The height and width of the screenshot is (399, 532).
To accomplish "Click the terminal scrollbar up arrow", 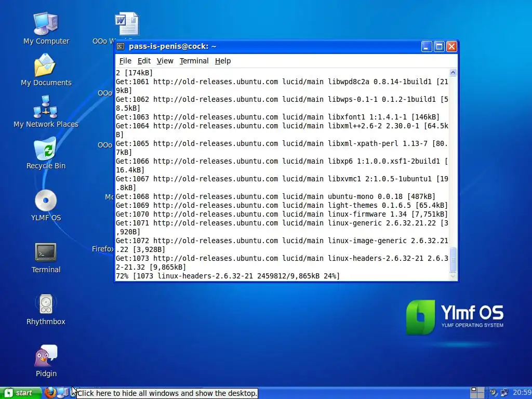I will [x=453, y=72].
